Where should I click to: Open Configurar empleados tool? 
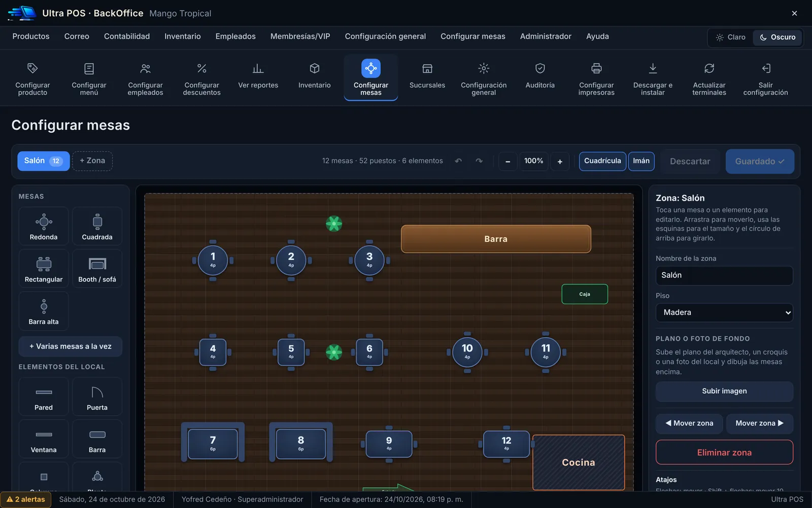click(x=145, y=78)
